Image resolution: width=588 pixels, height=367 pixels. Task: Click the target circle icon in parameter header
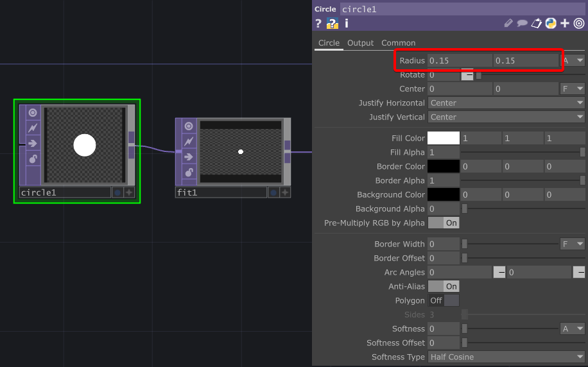579,24
